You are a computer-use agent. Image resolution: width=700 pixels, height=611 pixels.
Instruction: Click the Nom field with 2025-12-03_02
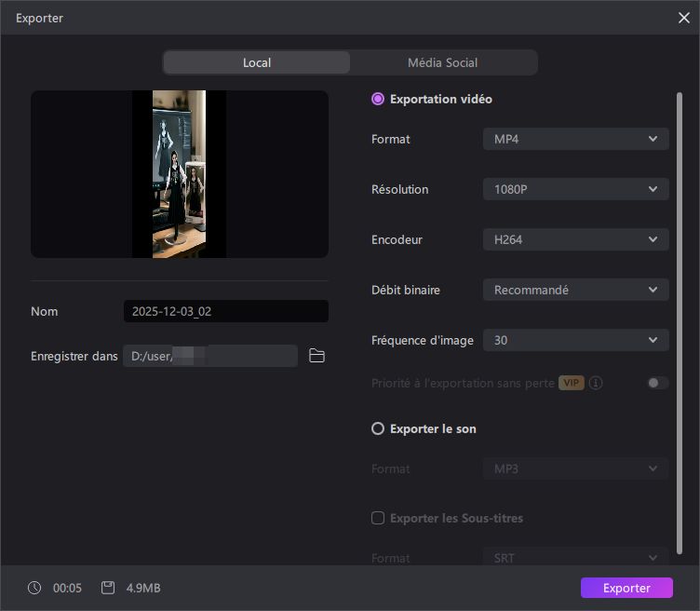tap(226, 311)
